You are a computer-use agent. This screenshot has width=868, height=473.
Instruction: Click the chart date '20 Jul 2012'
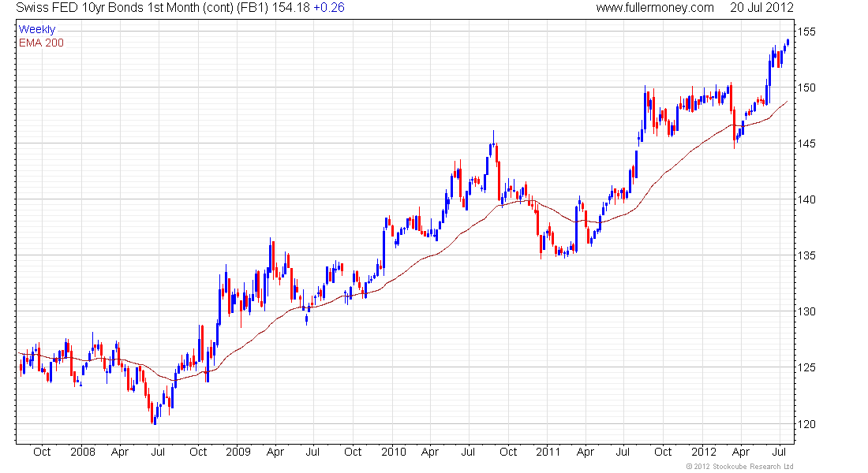(x=761, y=7)
